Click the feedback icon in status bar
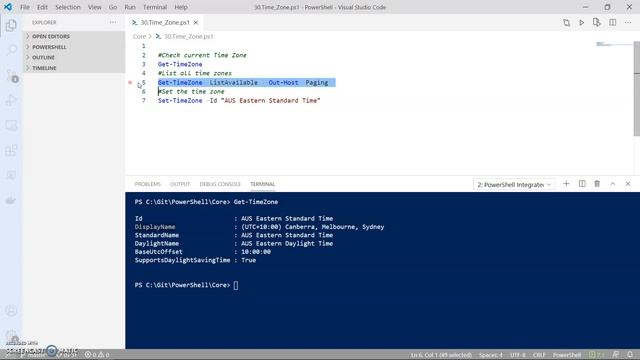 (616, 354)
